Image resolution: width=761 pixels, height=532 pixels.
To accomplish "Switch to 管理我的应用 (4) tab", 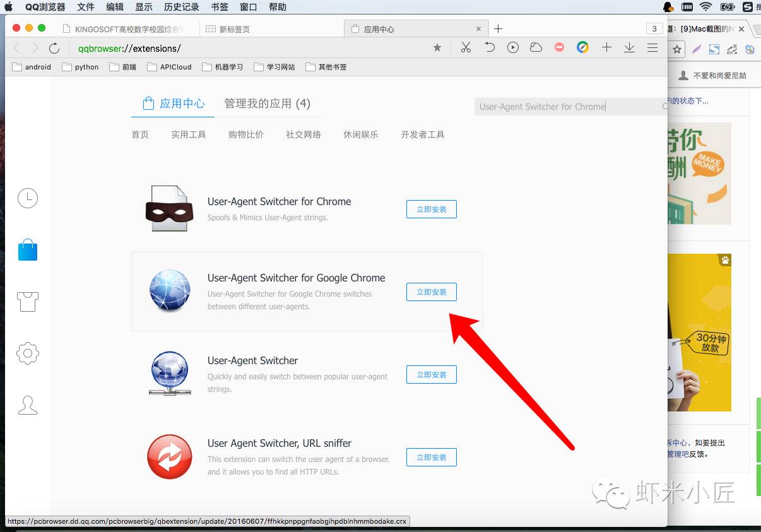I will [x=267, y=103].
